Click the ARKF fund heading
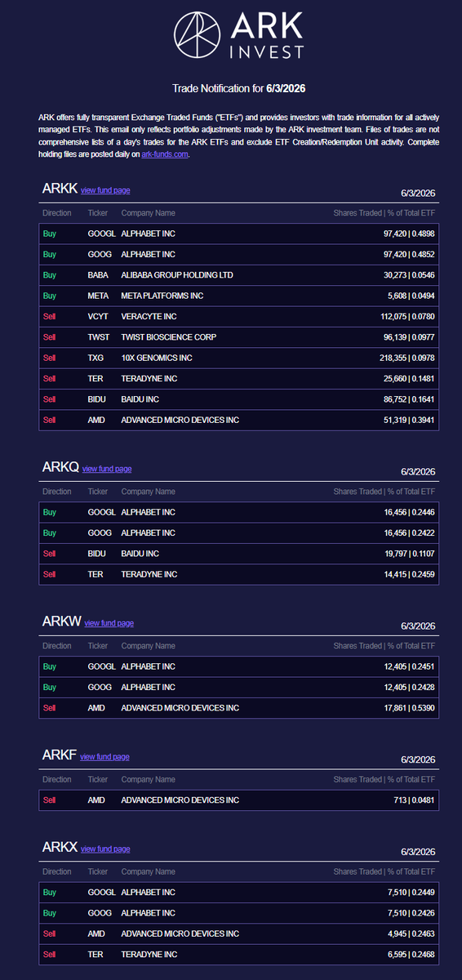462x980 pixels. 59,755
